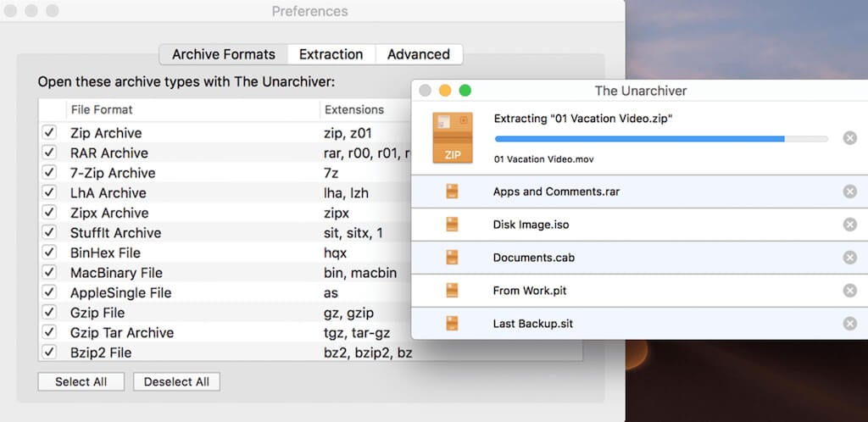
Task: Toggle the MacBinary File checkbox
Action: [49, 272]
